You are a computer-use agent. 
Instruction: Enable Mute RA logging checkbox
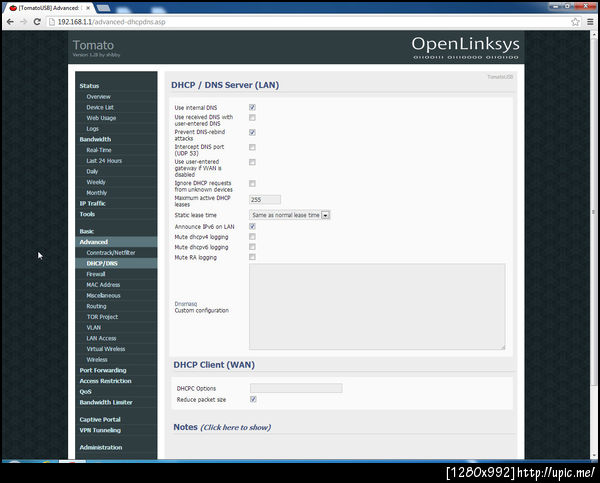pos(252,257)
